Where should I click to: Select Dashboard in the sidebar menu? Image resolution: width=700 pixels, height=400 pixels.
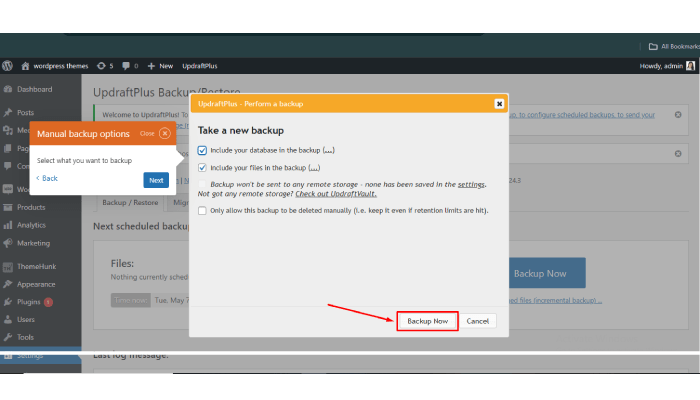(35, 89)
